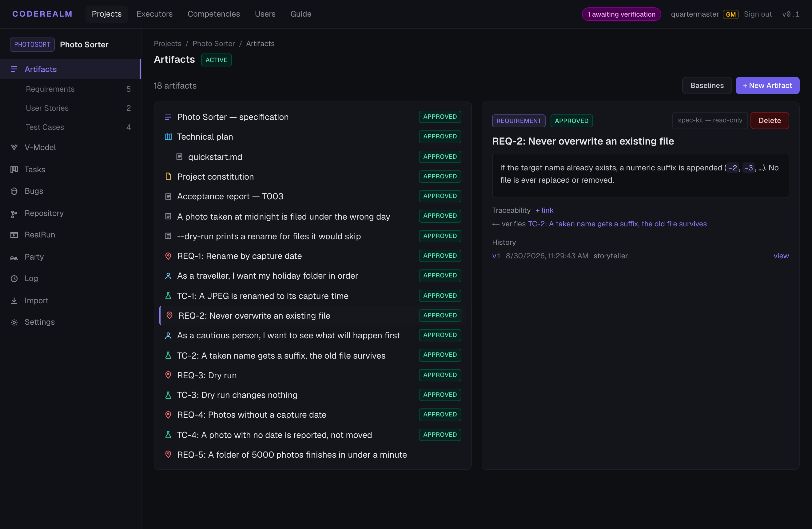Open the Baselines button
The height and width of the screenshot is (529, 812).
pos(707,86)
